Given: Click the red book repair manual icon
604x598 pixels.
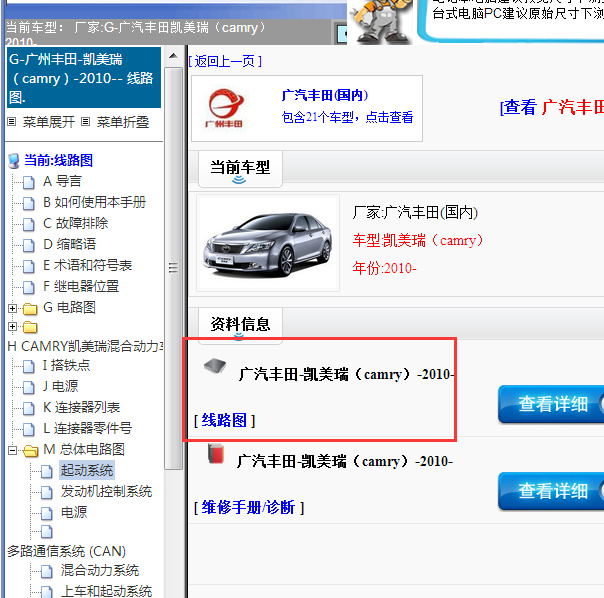Looking at the screenshot, I should click(x=216, y=454).
